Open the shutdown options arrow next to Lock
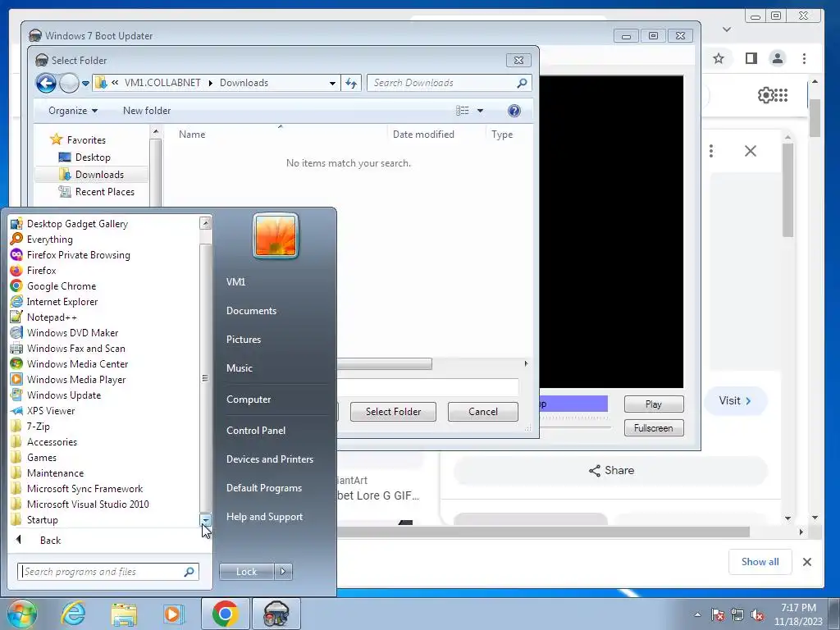Image resolution: width=840 pixels, height=630 pixels. click(x=283, y=572)
